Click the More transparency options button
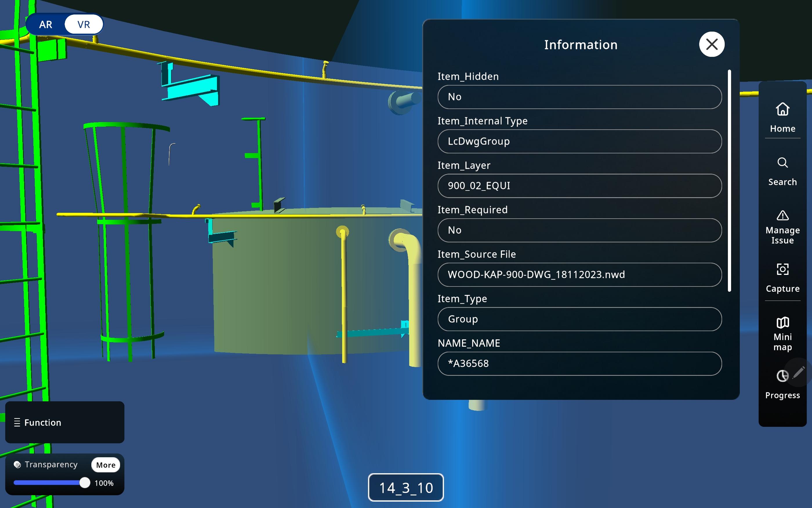 click(x=106, y=465)
